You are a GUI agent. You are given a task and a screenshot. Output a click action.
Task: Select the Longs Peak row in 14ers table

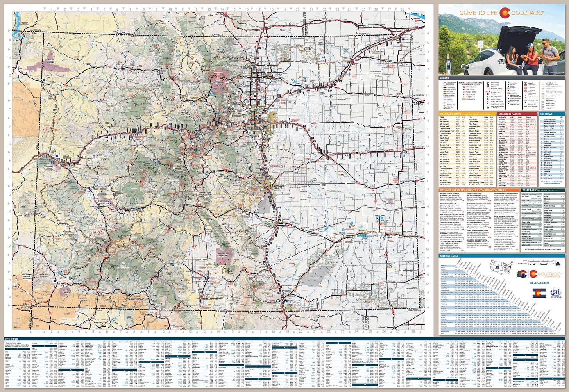point(453,152)
